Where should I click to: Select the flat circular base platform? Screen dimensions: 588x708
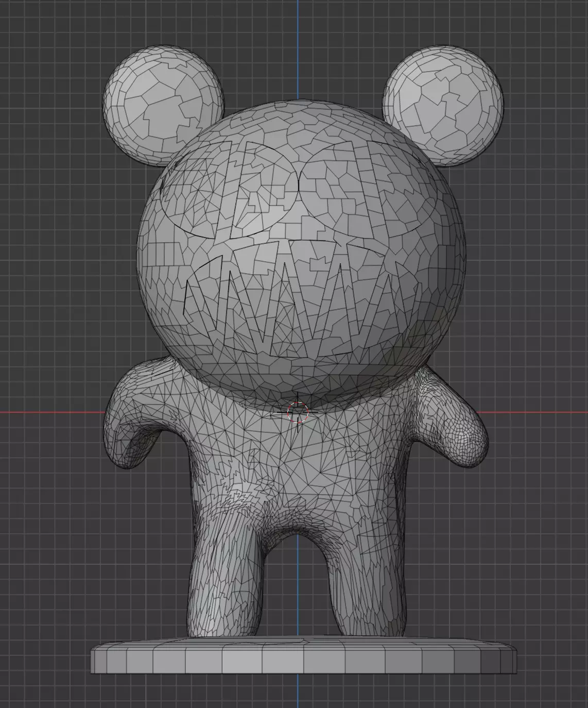coord(304,655)
